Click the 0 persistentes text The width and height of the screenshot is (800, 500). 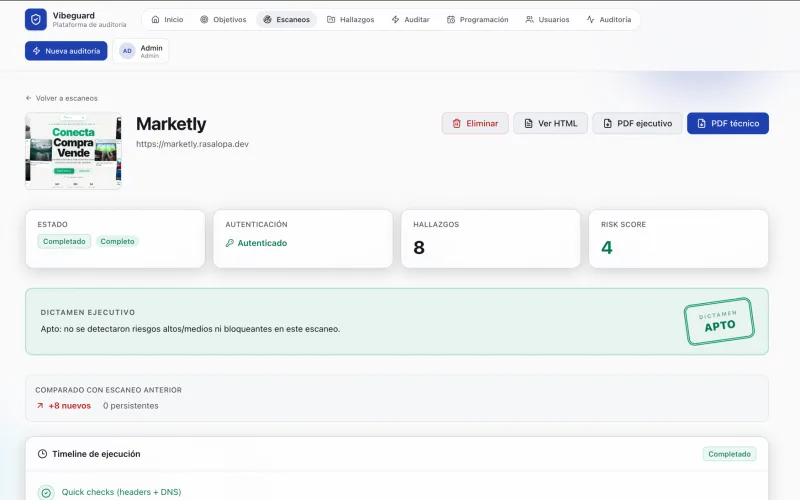(x=131, y=406)
